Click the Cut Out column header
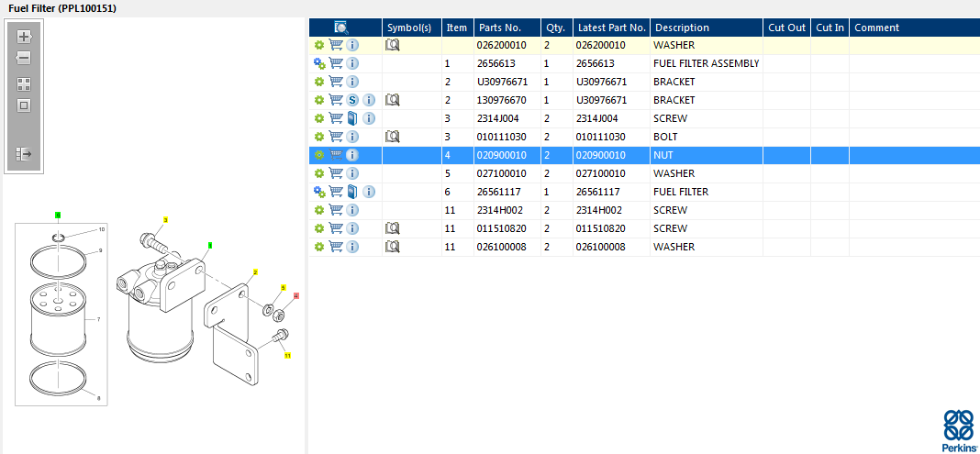The image size is (980, 454). pyautogui.click(x=787, y=28)
